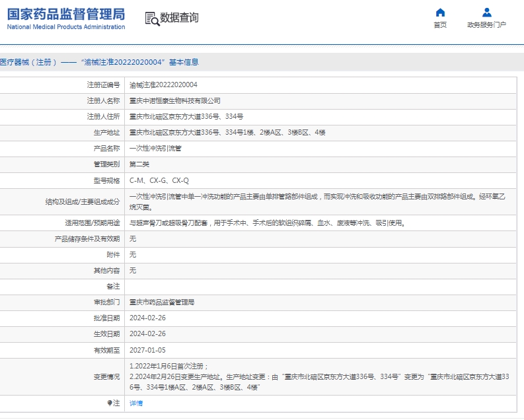
Task: Click the 生效日期 value 2024-02-26
Action: pos(147,334)
